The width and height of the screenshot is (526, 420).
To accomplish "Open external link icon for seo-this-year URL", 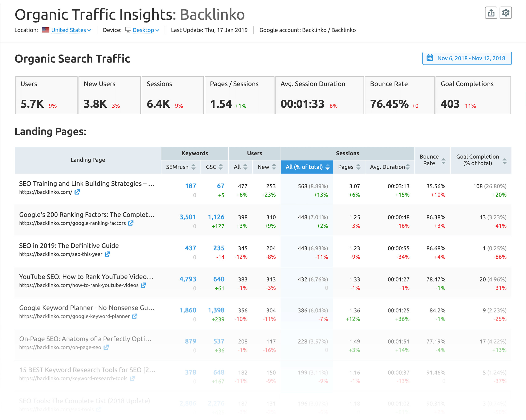I will [107, 254].
